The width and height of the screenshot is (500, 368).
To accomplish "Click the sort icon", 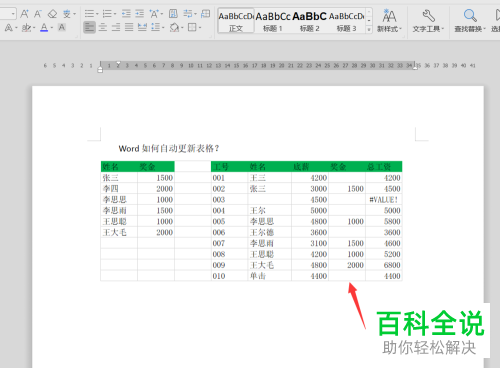I will click(173, 14).
